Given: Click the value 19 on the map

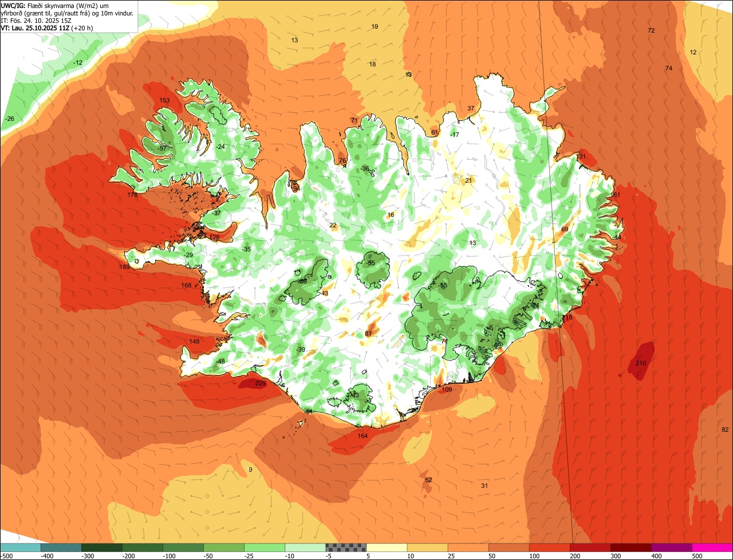Looking at the screenshot, I should click(375, 27).
